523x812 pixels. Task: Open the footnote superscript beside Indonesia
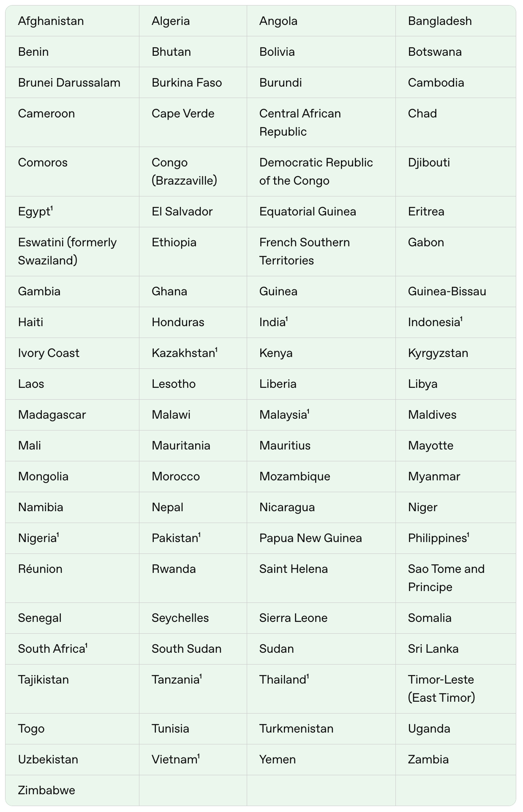click(x=461, y=319)
